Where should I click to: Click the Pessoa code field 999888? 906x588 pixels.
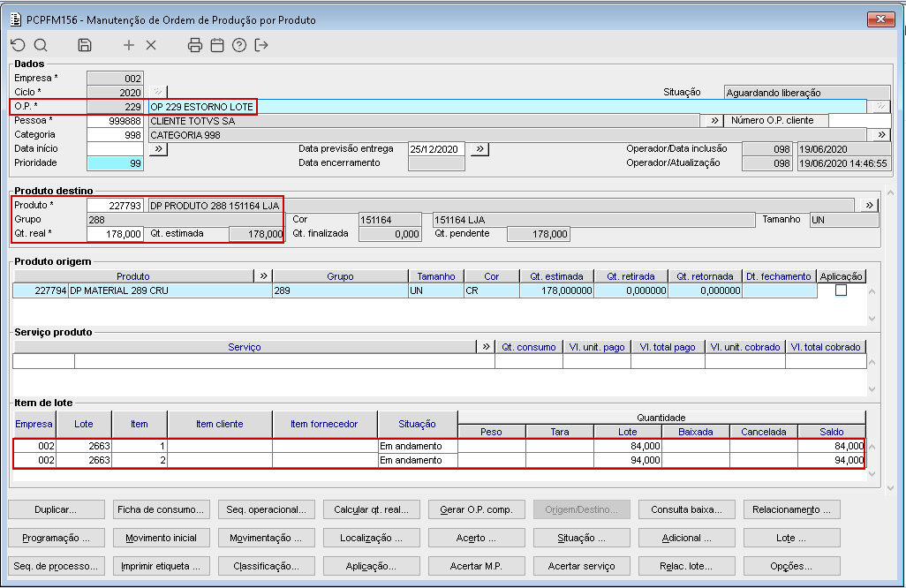tap(115, 121)
